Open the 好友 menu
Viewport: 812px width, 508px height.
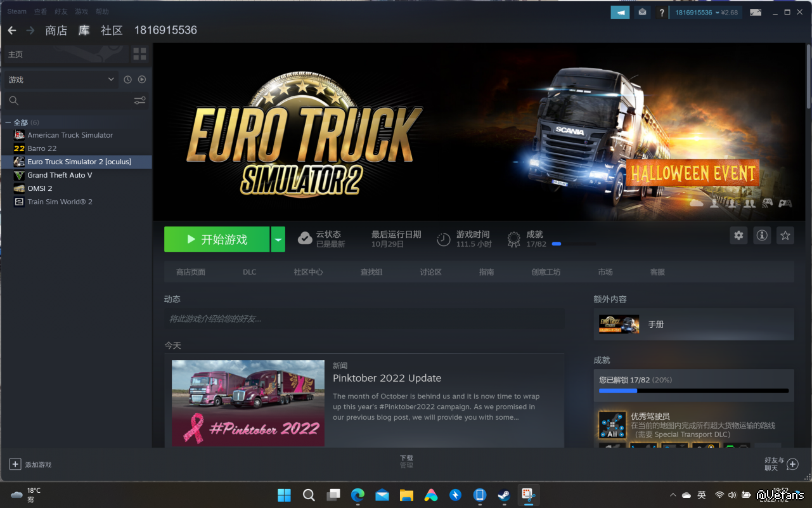[61, 11]
